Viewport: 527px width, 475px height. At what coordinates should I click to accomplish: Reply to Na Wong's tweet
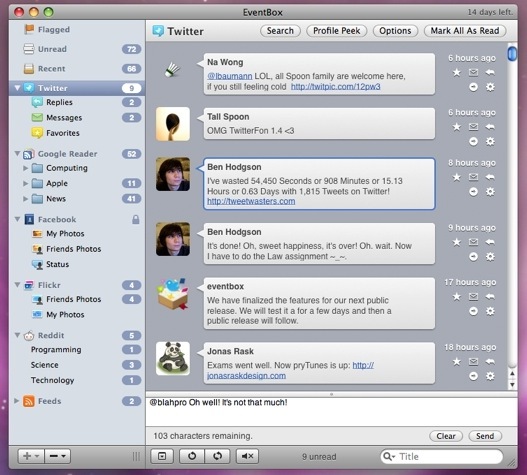[490, 72]
